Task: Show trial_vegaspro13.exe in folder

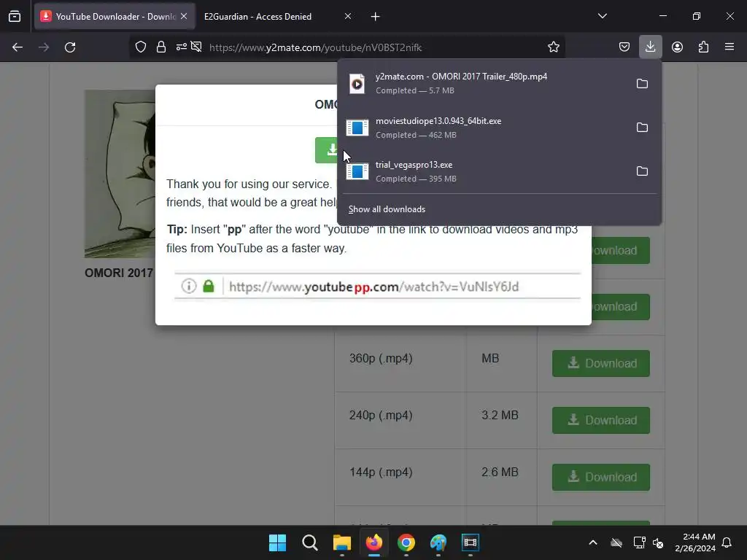Action: coord(642,171)
